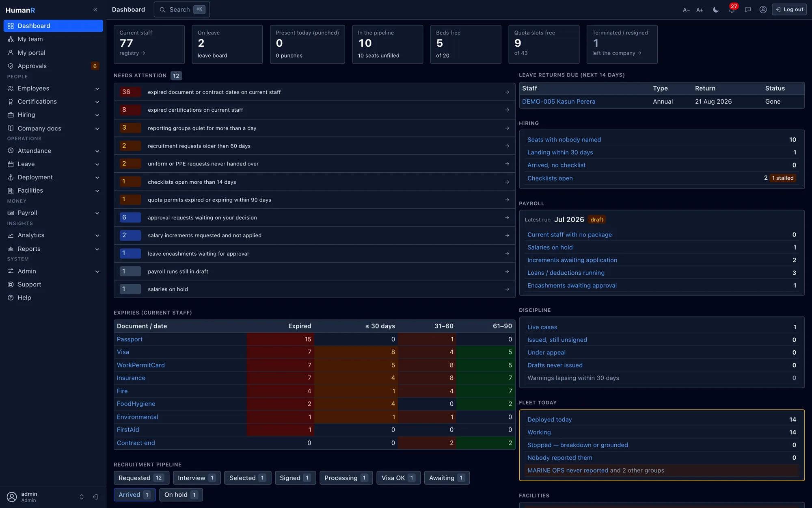The image size is (812, 508).
Task: Click sign-out icon beside admin in sidebar footer
Action: (x=95, y=497)
